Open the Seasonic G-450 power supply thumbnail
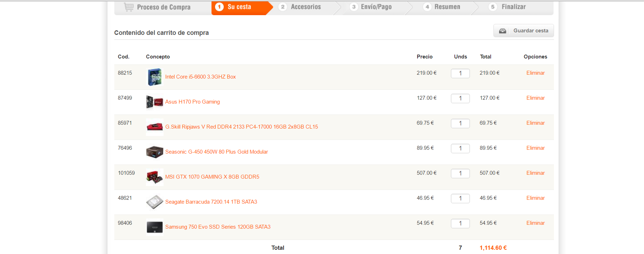 click(x=155, y=152)
